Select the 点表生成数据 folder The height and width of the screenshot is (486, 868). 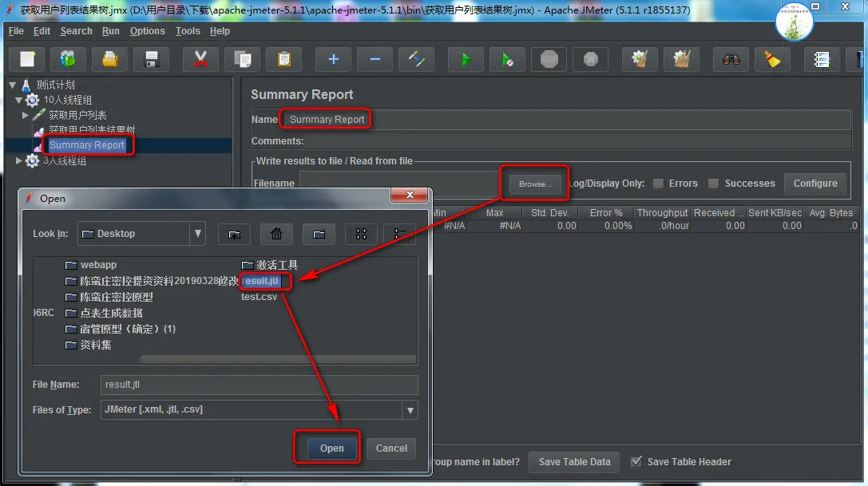104,313
